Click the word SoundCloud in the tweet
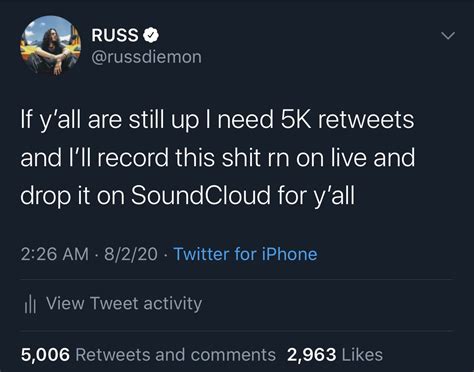 (x=201, y=195)
